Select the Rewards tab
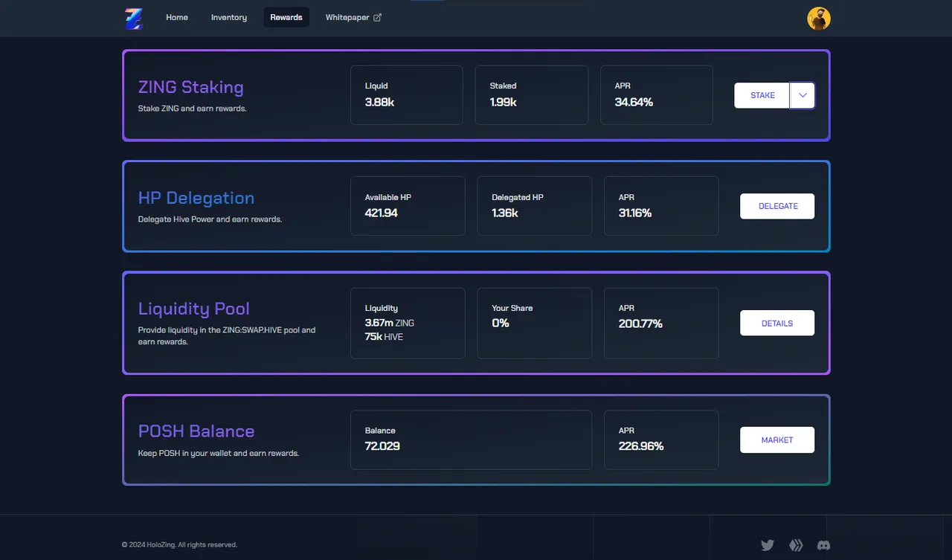The height and width of the screenshot is (560, 952). [286, 17]
